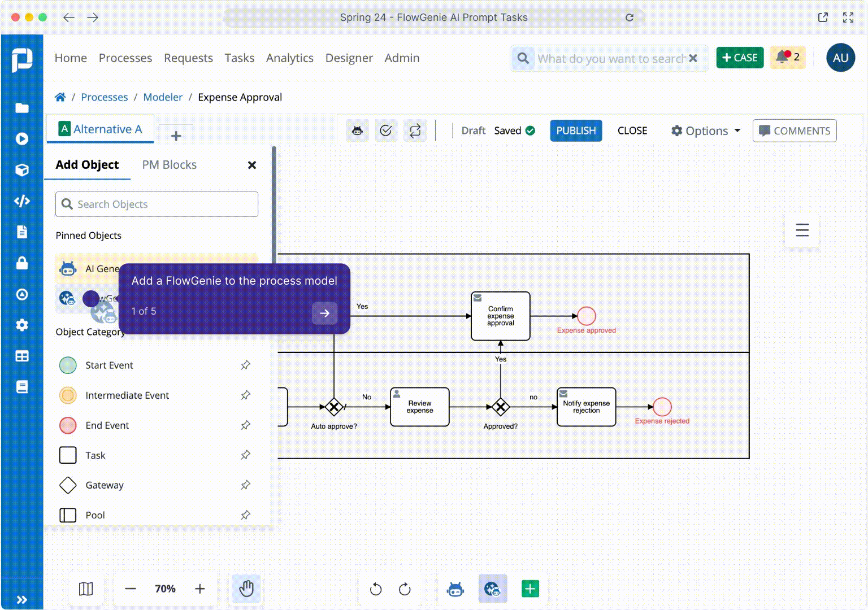Open the Analytics menu

pyautogui.click(x=289, y=58)
